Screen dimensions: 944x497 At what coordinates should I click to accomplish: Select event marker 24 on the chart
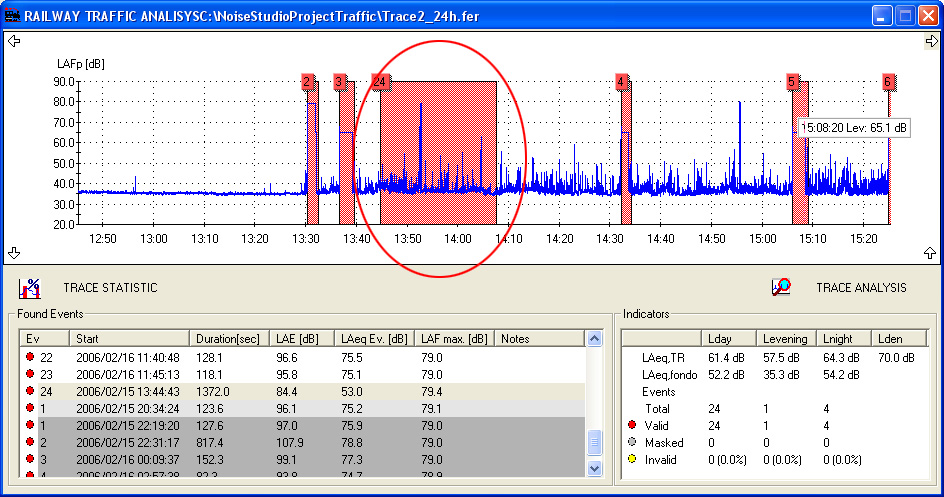pyautogui.click(x=379, y=82)
